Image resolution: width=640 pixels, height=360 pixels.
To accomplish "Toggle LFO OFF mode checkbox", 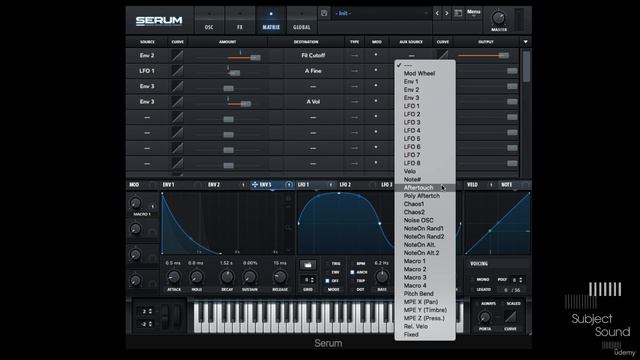I will click(x=327, y=281).
